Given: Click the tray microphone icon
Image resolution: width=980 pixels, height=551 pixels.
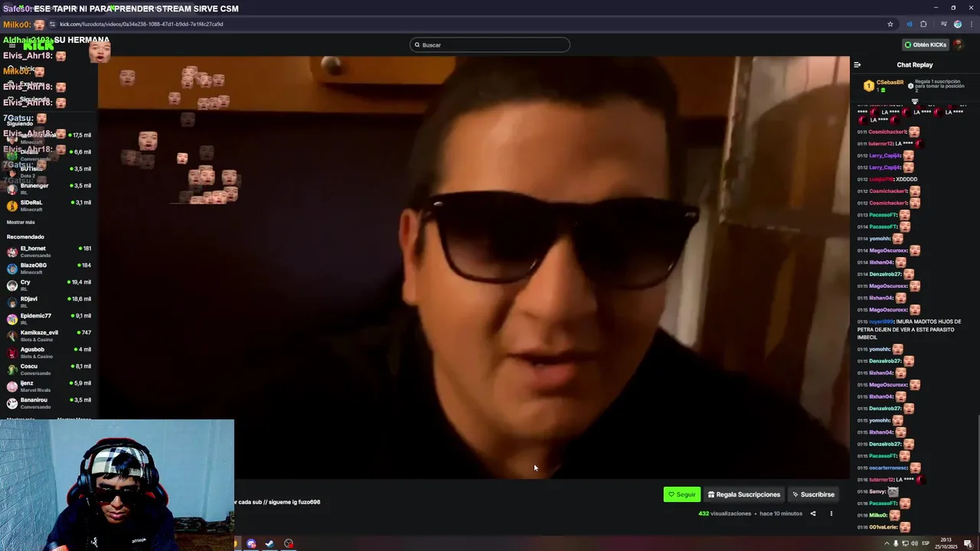Looking at the screenshot, I should click(896, 543).
